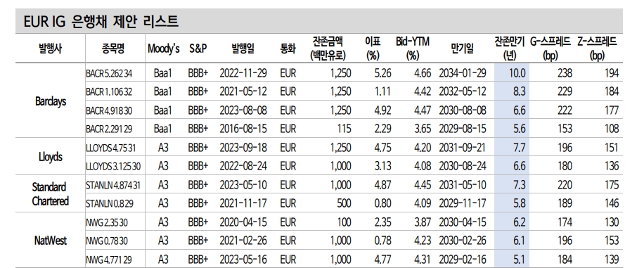644x268 pixels.
Task: Select maturity date '2034-01-29'
Action: [x=463, y=74]
